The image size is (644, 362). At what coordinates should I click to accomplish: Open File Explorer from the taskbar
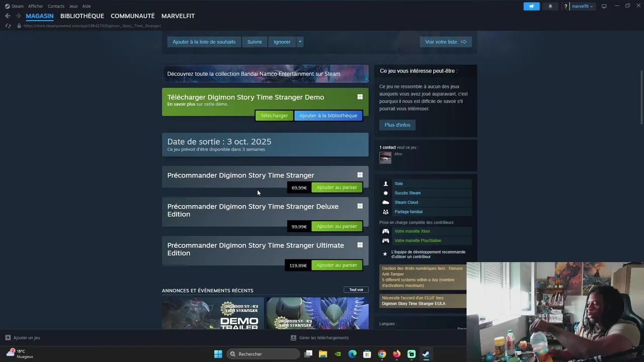(x=323, y=354)
